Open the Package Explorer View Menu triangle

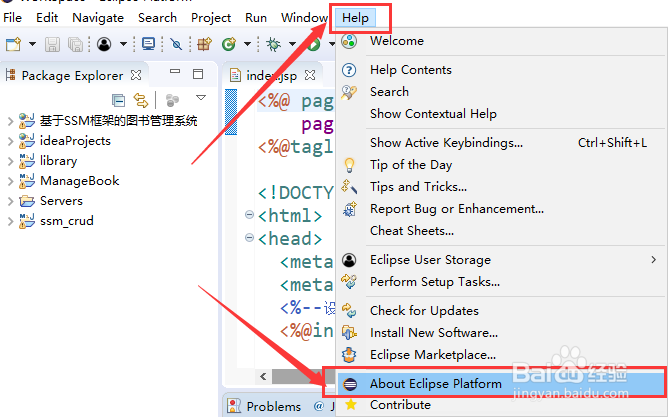point(201,98)
